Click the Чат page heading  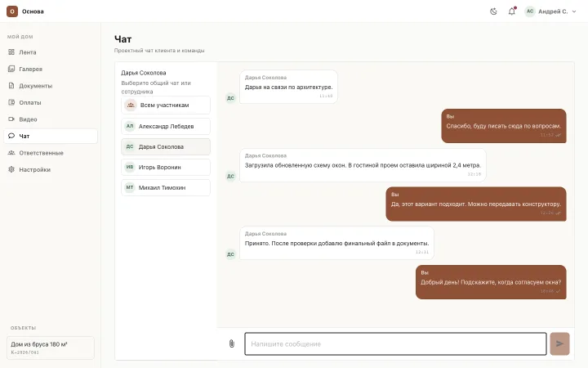122,39
